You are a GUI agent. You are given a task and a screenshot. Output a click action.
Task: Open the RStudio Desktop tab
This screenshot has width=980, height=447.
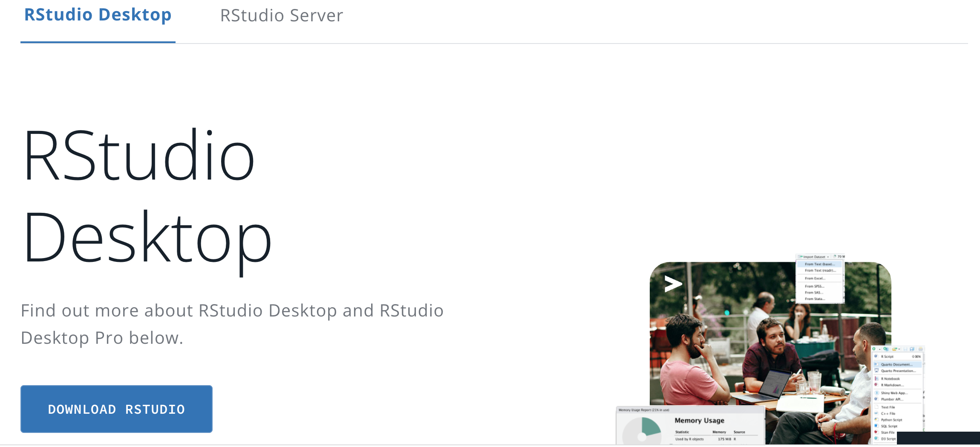98,15
